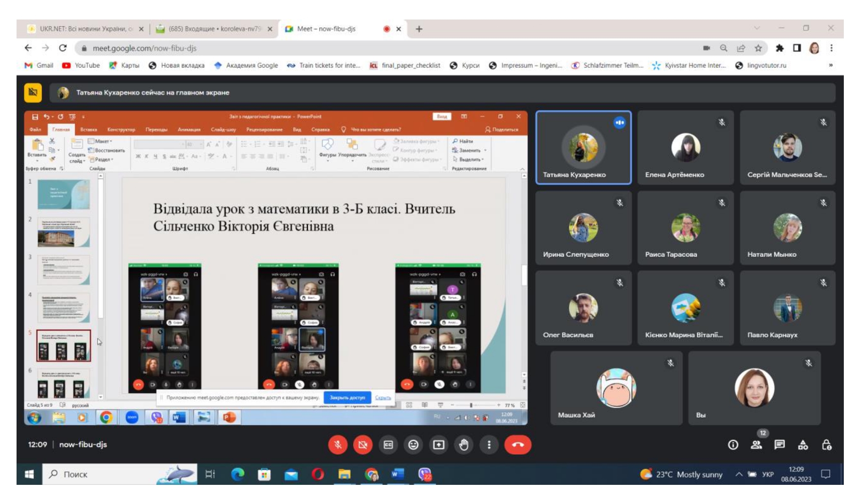868x498 pixels.
Task: Open Chrome's three-dot menu
Action: coord(832,48)
